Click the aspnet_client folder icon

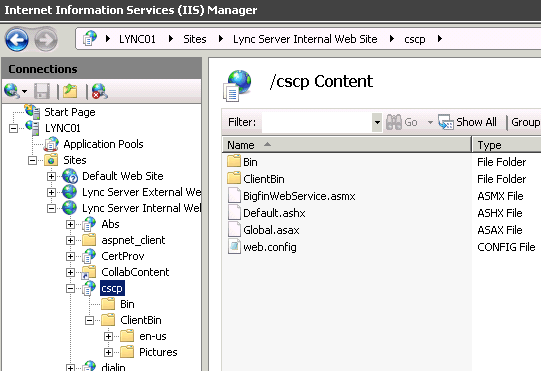(89, 240)
